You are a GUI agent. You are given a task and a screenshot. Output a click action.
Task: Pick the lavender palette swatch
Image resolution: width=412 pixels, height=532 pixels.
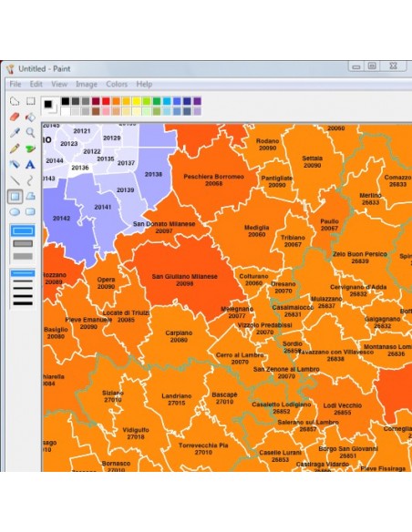[197, 111]
